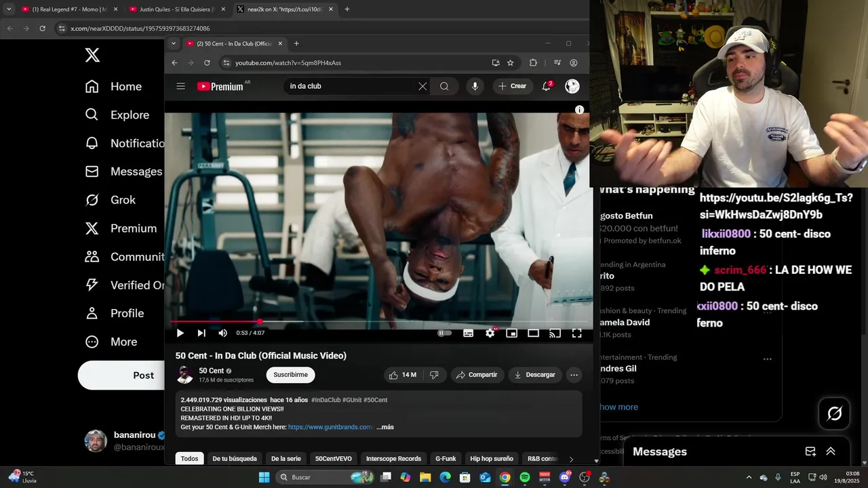Click Suscribirme to 50 Cent channel
Viewport: 868px width, 488px height.
[290, 375]
